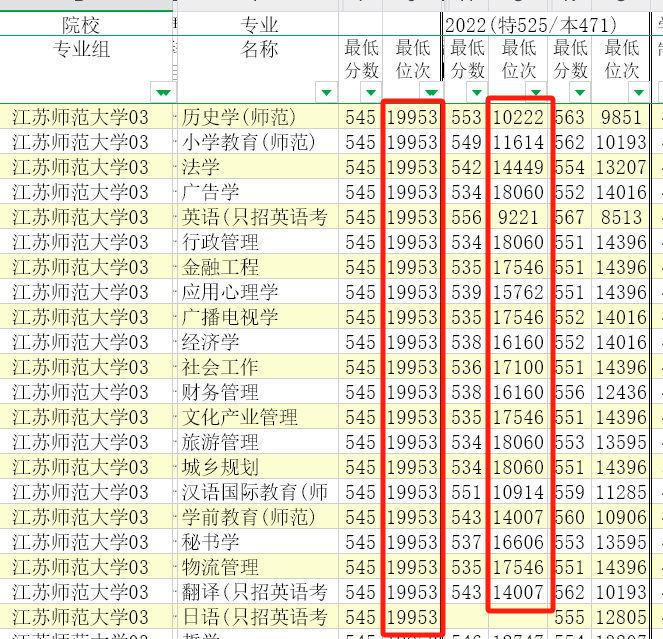
Task: Select the 日语(只招英语考 major cell
Action: 258,617
